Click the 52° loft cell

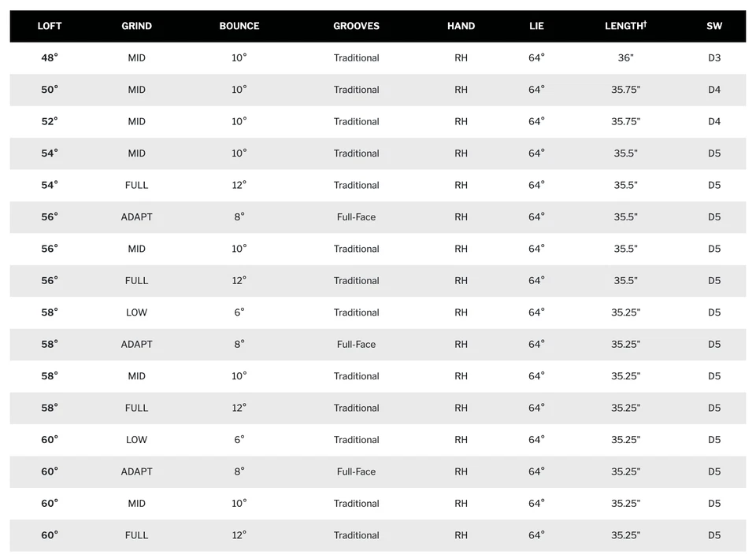[x=50, y=121]
